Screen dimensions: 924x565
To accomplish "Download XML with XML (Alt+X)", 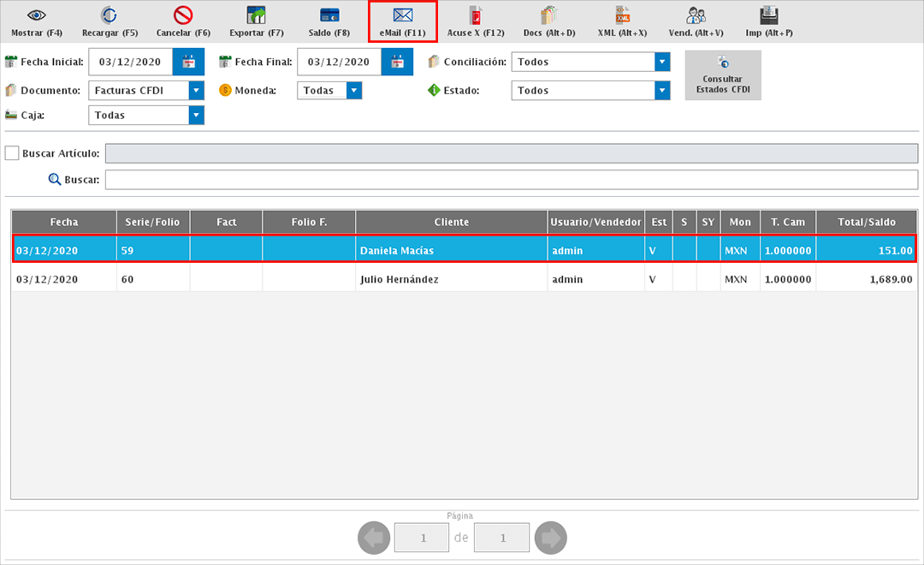I will pyautogui.click(x=622, y=15).
